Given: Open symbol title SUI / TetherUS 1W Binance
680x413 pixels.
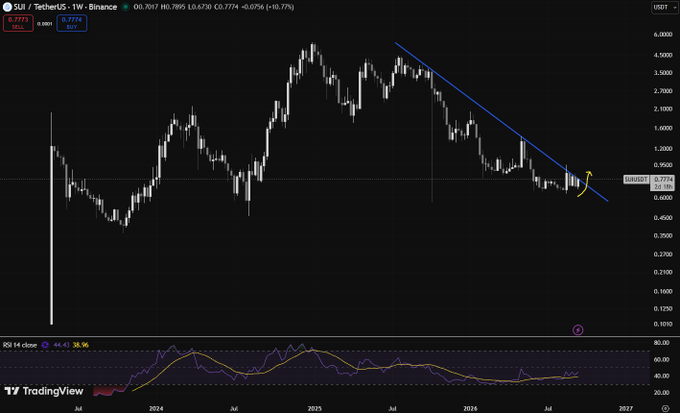Looking at the screenshot, I should [x=65, y=7].
